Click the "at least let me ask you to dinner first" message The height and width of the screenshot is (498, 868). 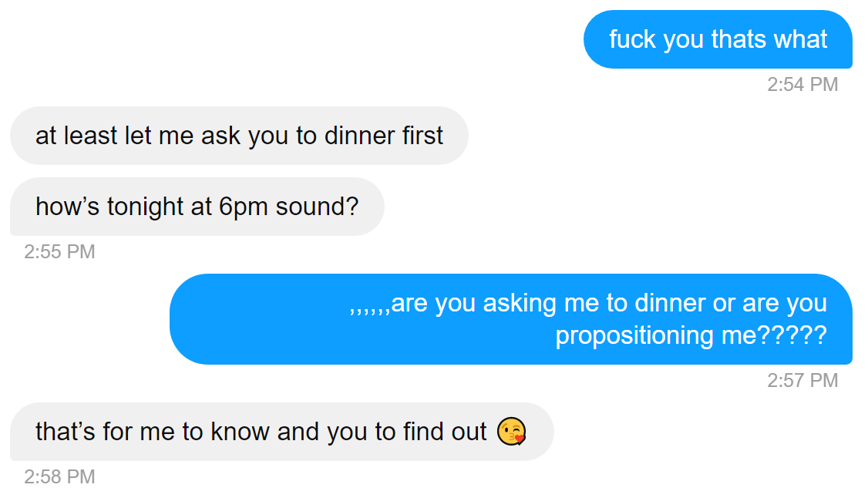click(x=239, y=136)
